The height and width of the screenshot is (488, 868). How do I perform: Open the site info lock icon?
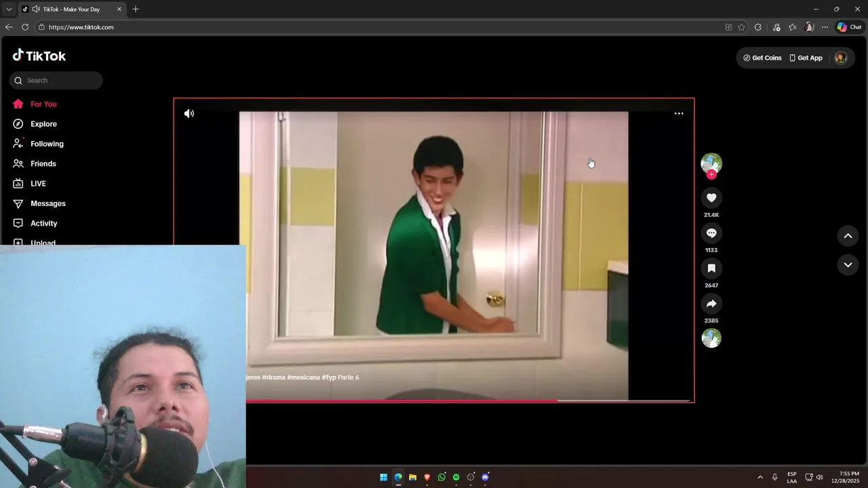41,27
